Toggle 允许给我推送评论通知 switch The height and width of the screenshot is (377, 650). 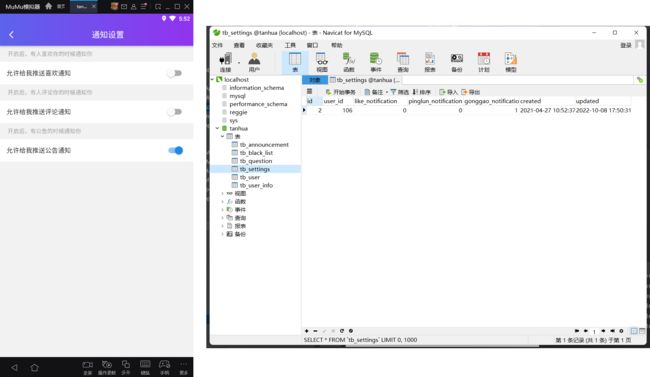(x=175, y=112)
